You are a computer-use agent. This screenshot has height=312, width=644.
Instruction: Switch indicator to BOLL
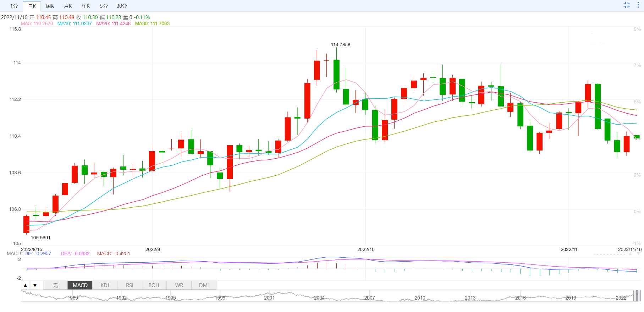154,285
